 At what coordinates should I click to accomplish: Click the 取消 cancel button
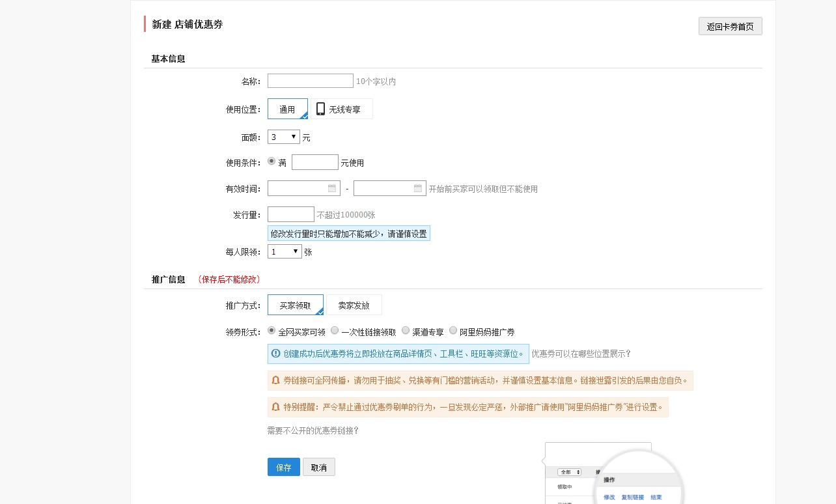(x=318, y=468)
